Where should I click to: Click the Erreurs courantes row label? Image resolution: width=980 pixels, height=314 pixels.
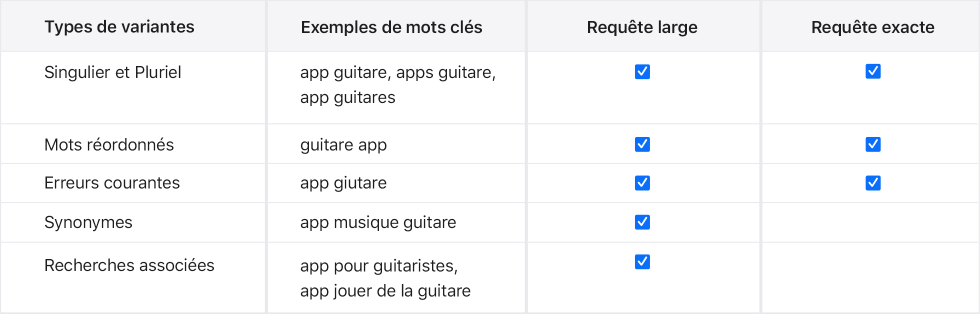click(112, 183)
